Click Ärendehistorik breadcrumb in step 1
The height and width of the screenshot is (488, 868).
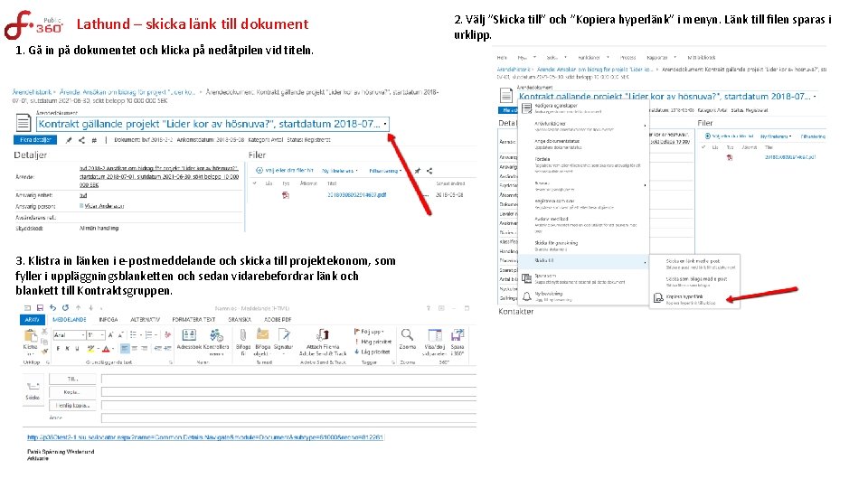tap(33, 92)
